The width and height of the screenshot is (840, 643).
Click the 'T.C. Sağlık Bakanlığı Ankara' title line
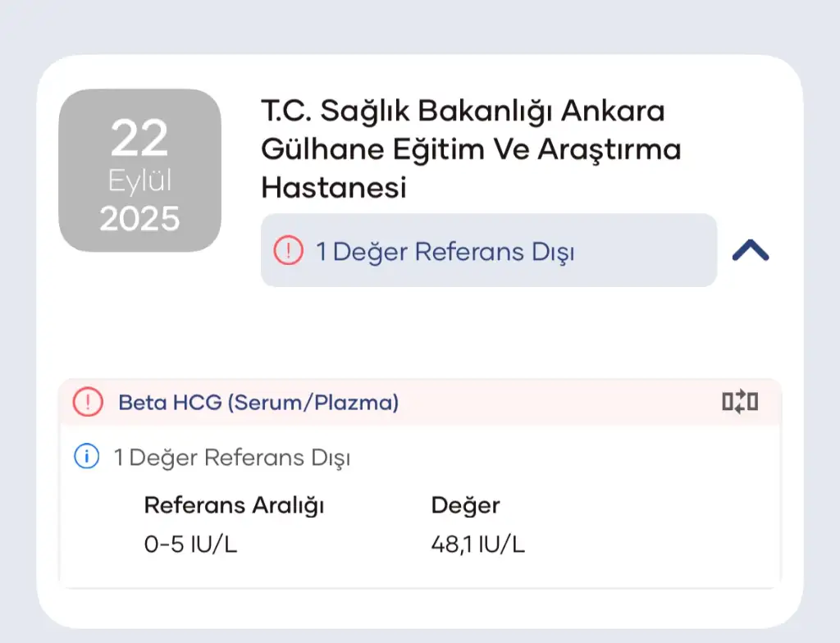pos(463,111)
